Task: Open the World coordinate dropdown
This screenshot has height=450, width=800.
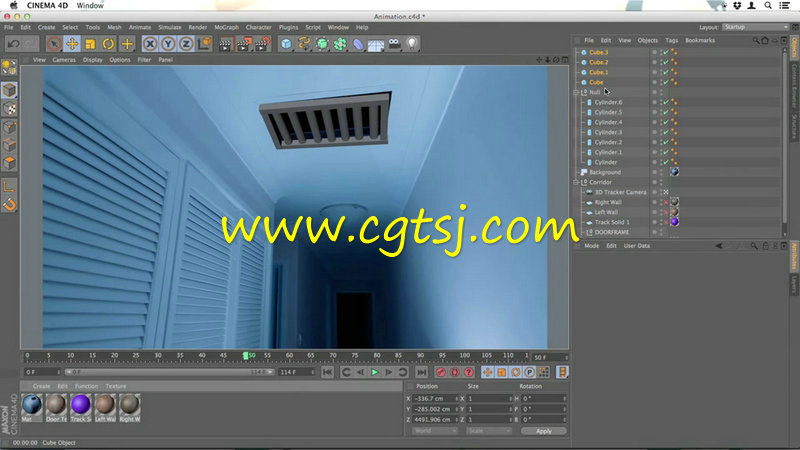Action: [x=435, y=431]
